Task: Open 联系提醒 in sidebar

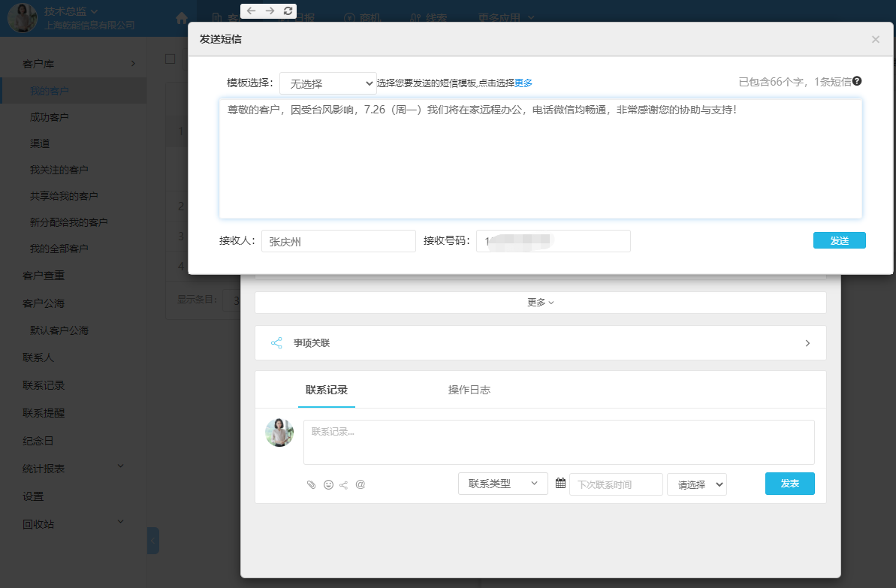Action: (x=44, y=413)
